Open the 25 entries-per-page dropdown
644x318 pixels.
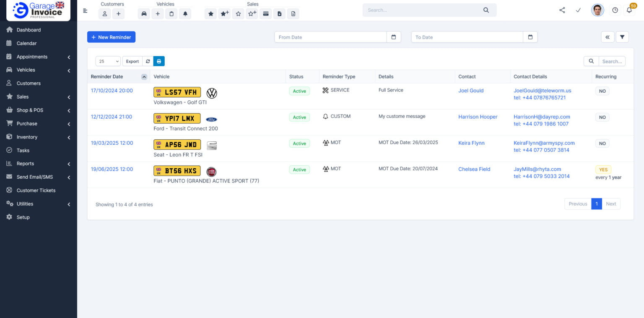(108, 61)
